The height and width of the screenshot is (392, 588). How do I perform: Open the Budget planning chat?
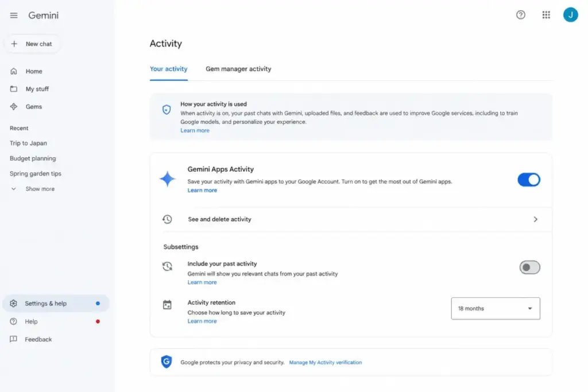pos(33,158)
